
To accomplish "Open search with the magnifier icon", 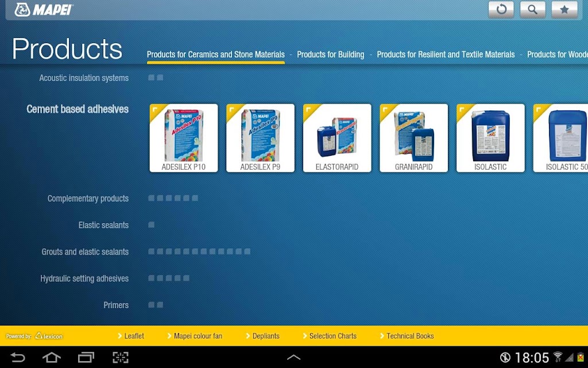I will coord(532,9).
